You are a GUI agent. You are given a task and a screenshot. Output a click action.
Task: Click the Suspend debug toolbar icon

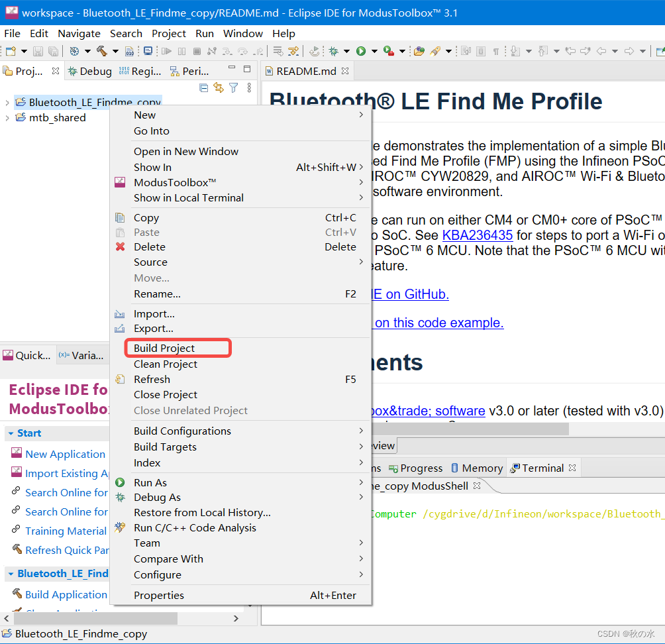(x=182, y=51)
